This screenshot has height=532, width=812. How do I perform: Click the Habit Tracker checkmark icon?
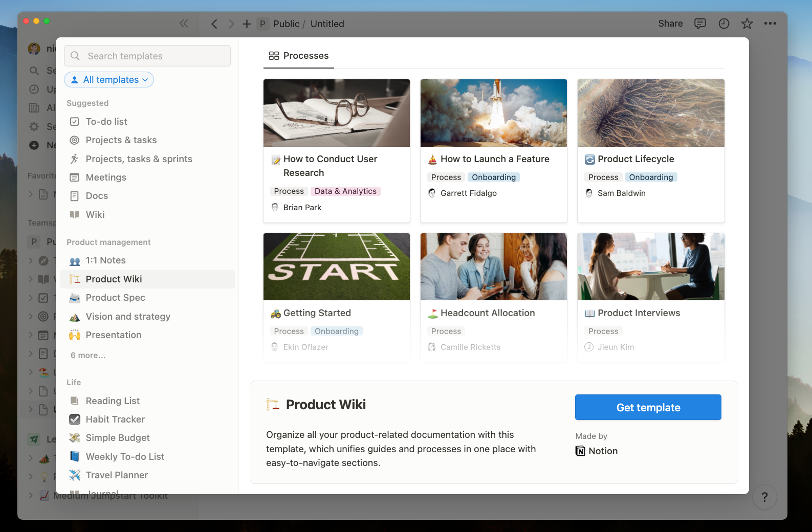coord(75,419)
